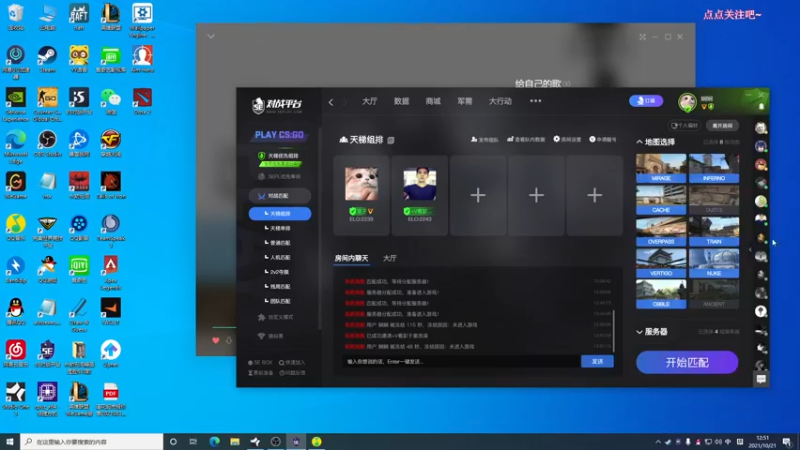This screenshot has width=800, height=450.
Task: Open the QQ Music desktop shortcut
Action: click(x=16, y=227)
